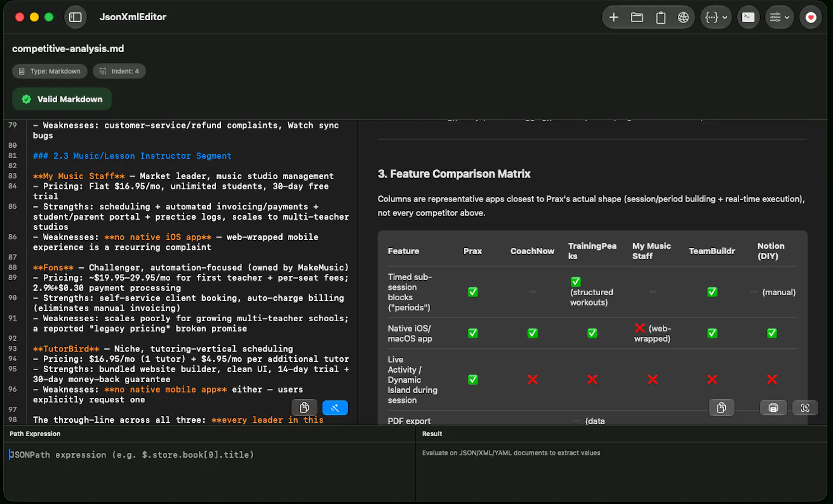Print the rendered preview
Screen dimensions: 833x504
(773, 408)
